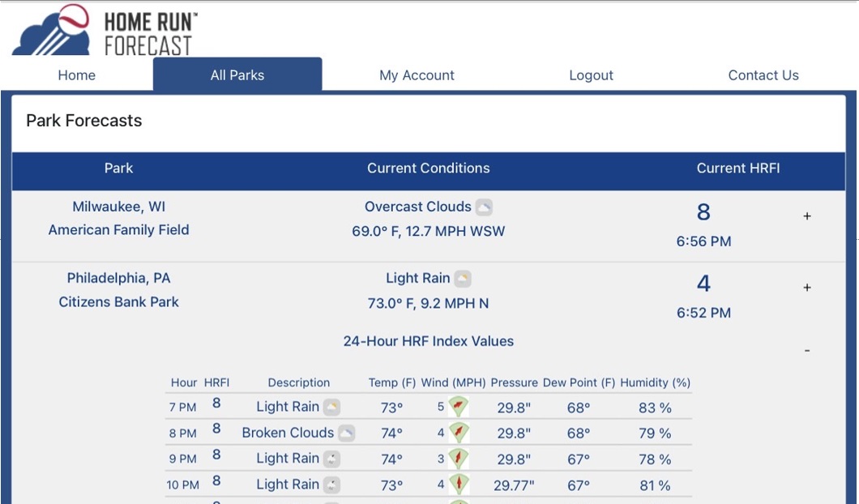Click the Overcast Clouds weather icon
Screen dimensions: 859x504
click(484, 207)
